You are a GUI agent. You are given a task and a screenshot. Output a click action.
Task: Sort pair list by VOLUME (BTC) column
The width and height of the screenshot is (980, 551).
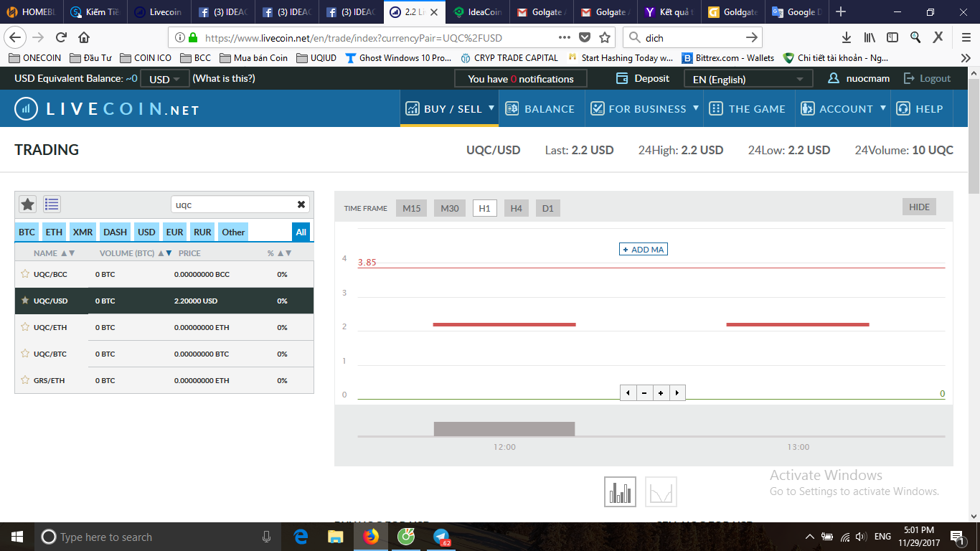click(x=136, y=253)
